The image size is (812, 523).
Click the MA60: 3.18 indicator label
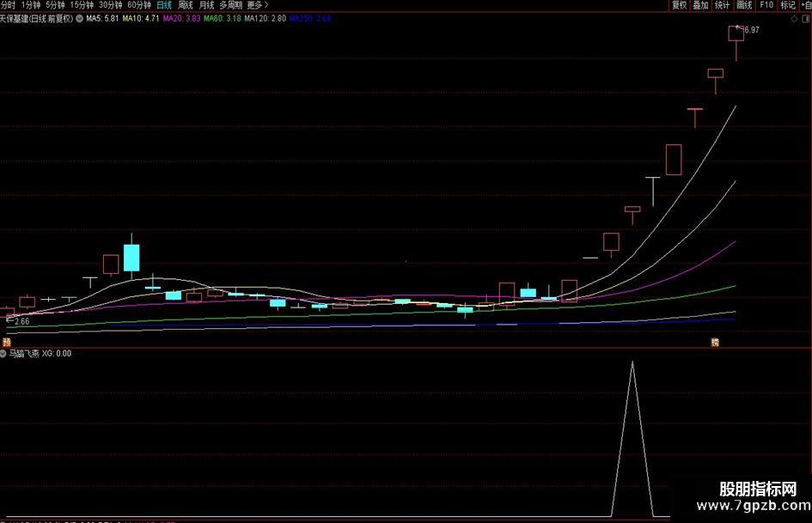223,19
